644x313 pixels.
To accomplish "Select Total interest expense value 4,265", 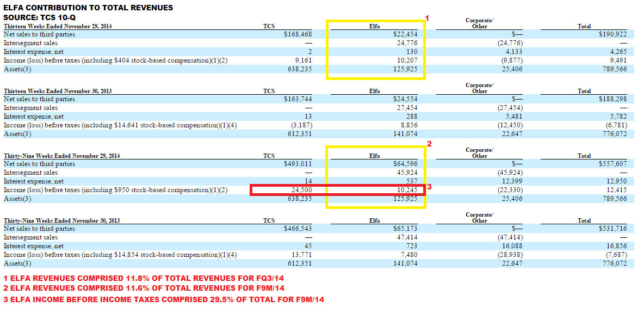I will 619,52.
